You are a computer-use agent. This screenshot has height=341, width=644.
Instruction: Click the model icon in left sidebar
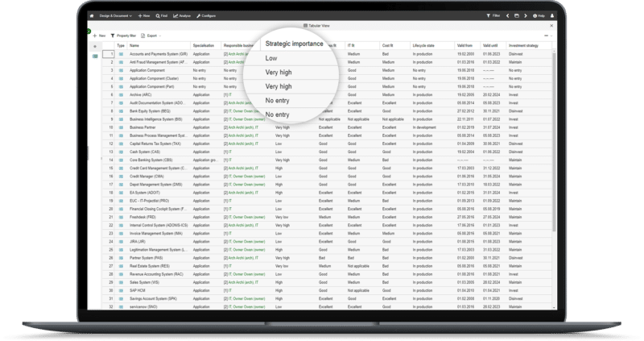point(95,56)
